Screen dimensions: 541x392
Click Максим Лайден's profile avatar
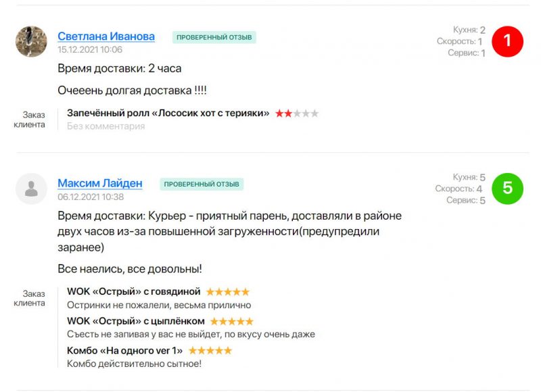click(31, 189)
